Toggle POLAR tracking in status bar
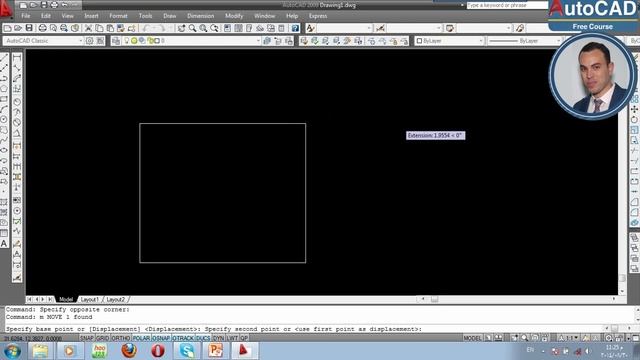 (141, 338)
